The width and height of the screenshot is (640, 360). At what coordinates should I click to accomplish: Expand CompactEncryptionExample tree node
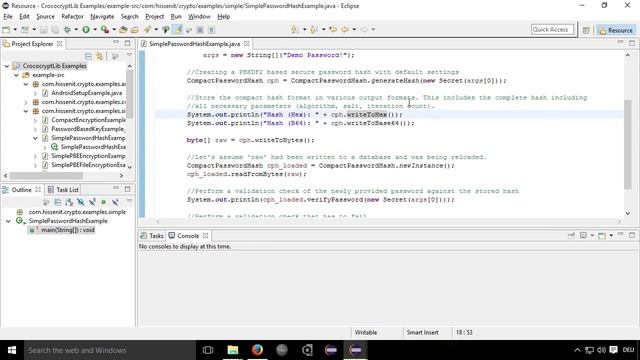(x=36, y=120)
